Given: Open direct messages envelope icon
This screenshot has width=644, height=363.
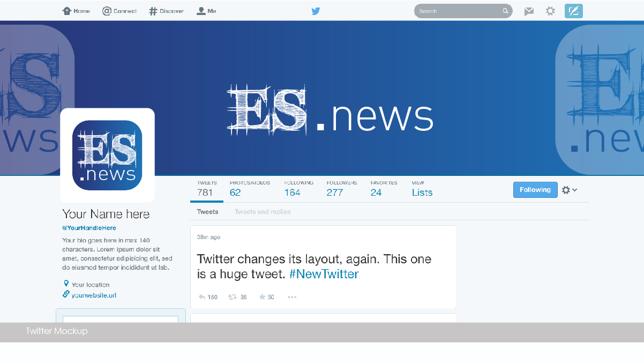Looking at the screenshot, I should pyautogui.click(x=529, y=11).
